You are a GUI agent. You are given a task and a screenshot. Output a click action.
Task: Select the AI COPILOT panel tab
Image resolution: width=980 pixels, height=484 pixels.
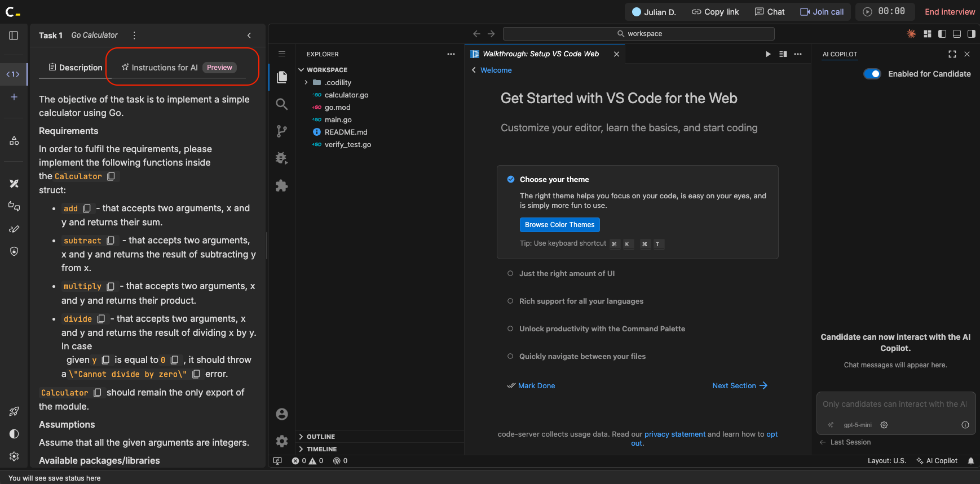(x=840, y=54)
